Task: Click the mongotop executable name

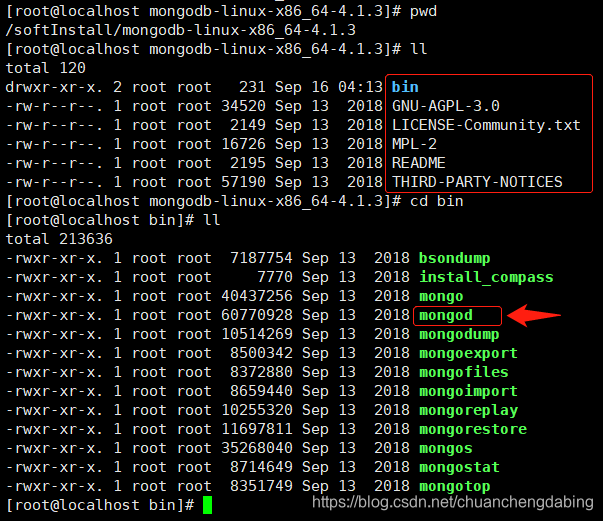Action: point(455,486)
